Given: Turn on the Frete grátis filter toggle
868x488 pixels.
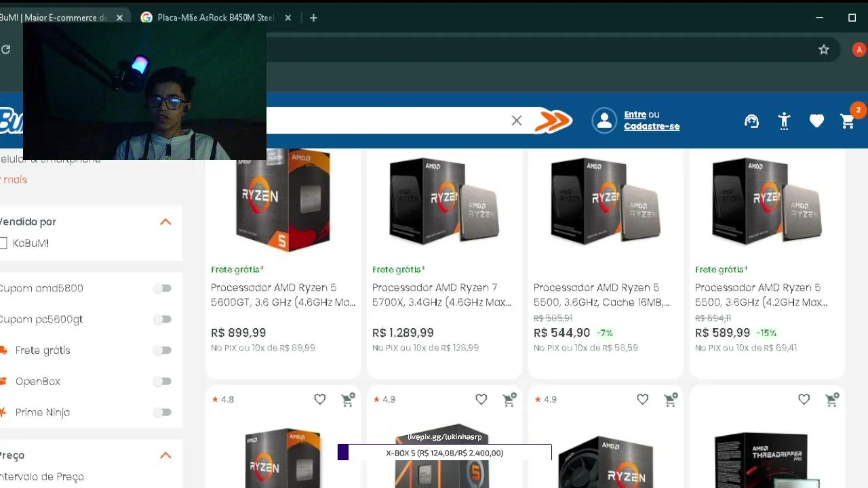Looking at the screenshot, I should click(162, 350).
